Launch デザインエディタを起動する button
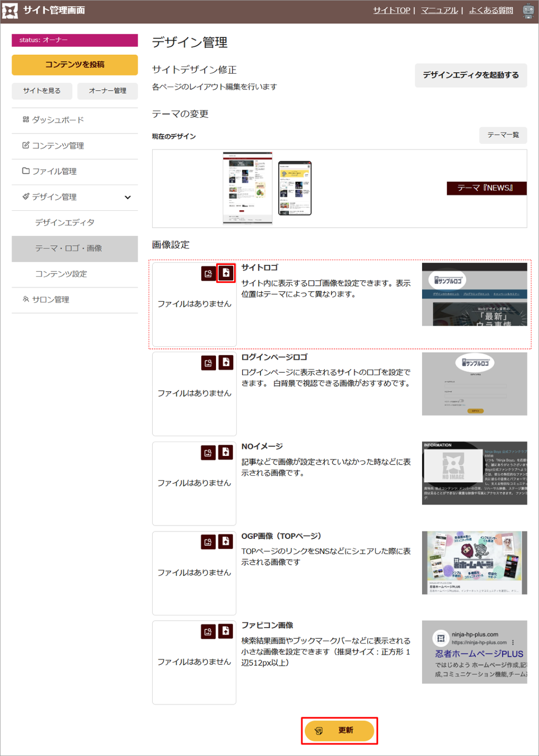This screenshot has width=539, height=756. coord(470,75)
